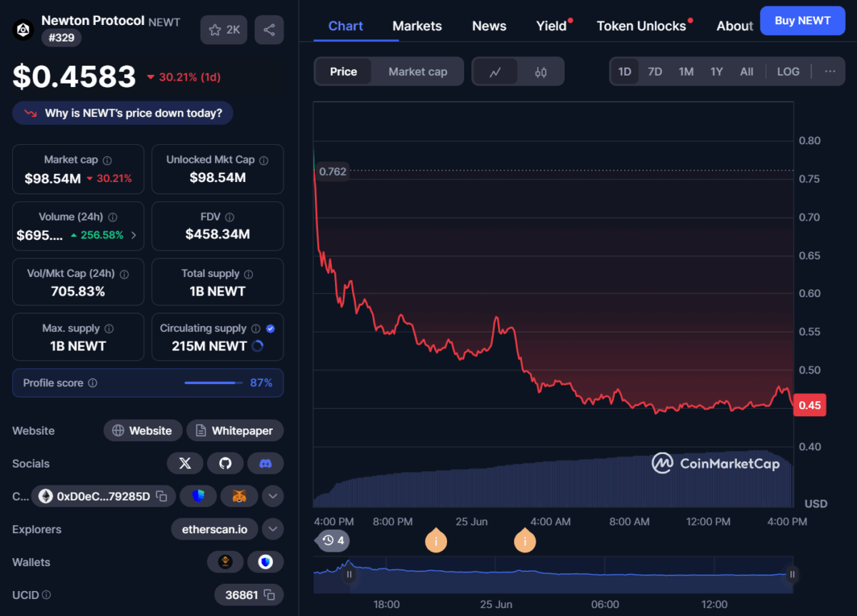Expand the explorers dropdown next to etherscan.io
Viewport: 857px width, 616px height.
pos(273,529)
